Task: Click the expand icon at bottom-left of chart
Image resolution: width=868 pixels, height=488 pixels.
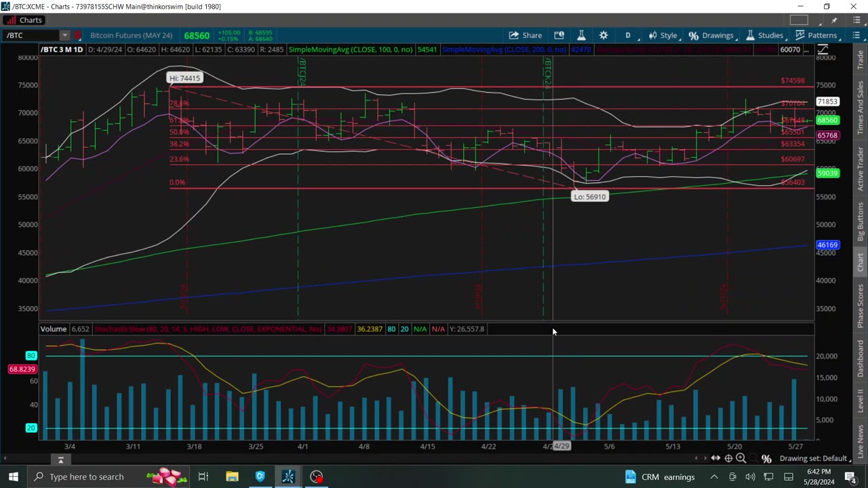Action: coord(60,460)
